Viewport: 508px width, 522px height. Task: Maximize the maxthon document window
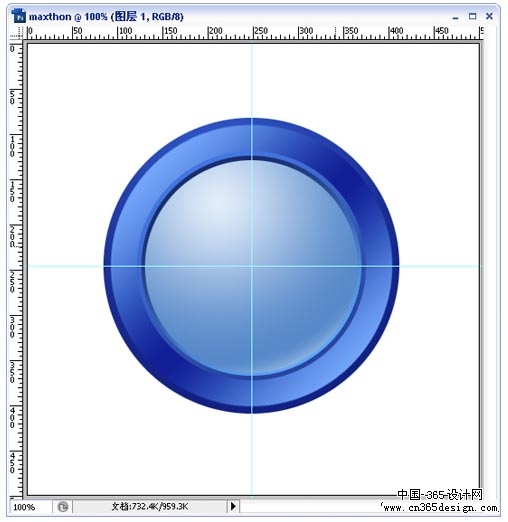pyautogui.click(x=472, y=16)
